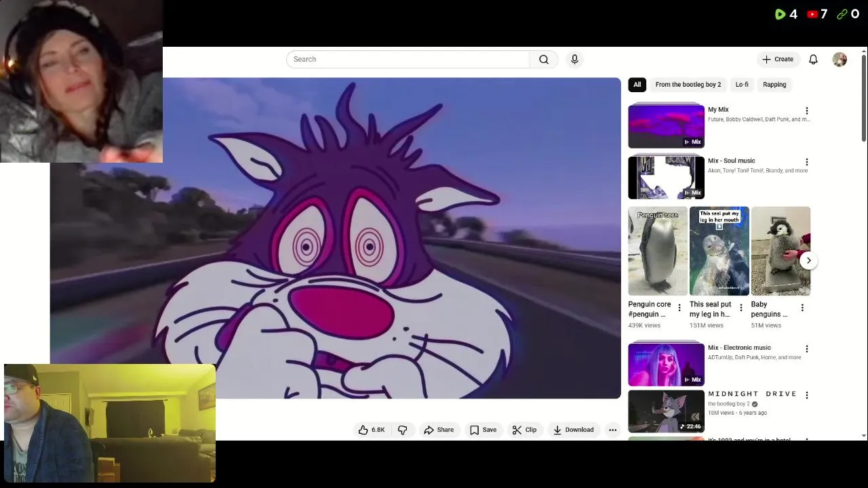This screenshot has height=488, width=868.
Task: Select the Lo-fi filter chip
Action: tap(742, 85)
